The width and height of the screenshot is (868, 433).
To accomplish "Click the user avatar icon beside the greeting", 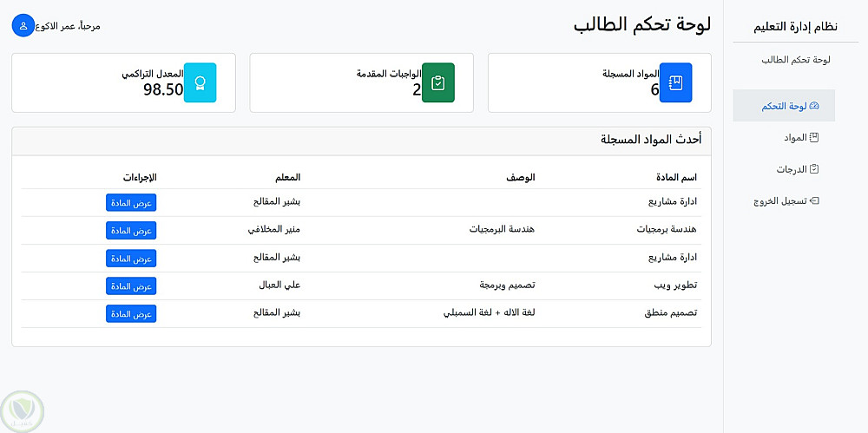I will click(23, 25).
